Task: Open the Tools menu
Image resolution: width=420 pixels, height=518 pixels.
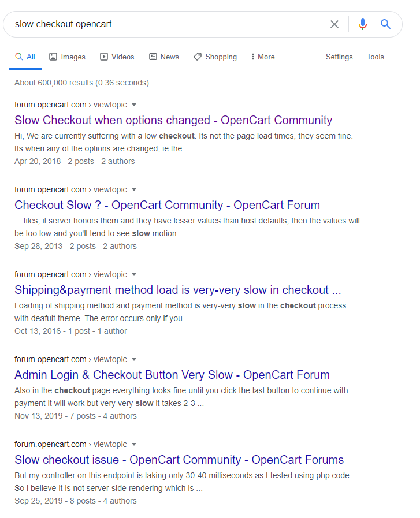Action: point(375,57)
